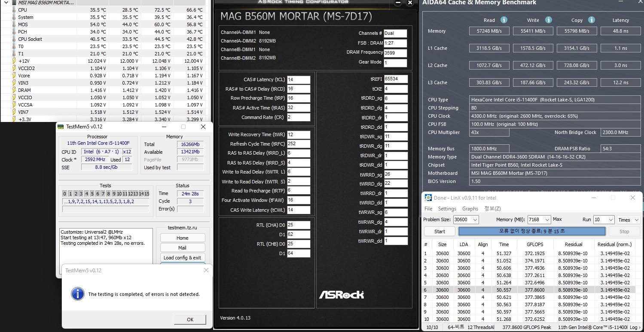Click the Home button in TestMem5
Image resolution: width=644 pixels, height=332 pixels.
click(183, 238)
